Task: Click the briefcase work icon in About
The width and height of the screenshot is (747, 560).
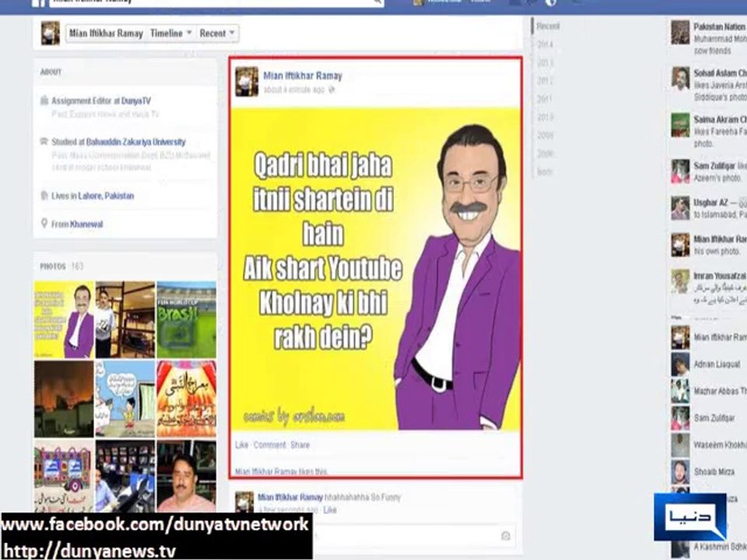Action: [44, 100]
